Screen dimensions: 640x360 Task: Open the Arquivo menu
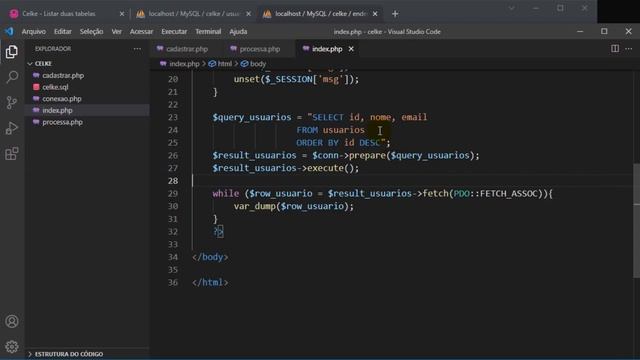coord(34,31)
